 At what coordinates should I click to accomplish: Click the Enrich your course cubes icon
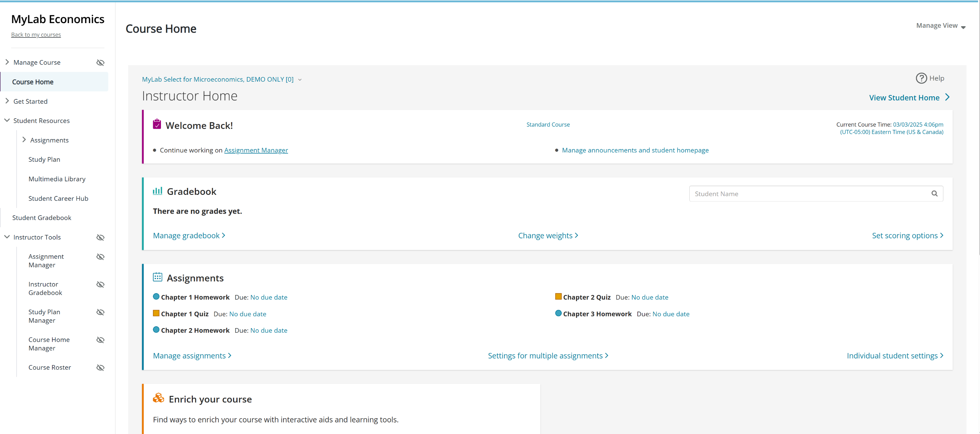click(x=158, y=398)
